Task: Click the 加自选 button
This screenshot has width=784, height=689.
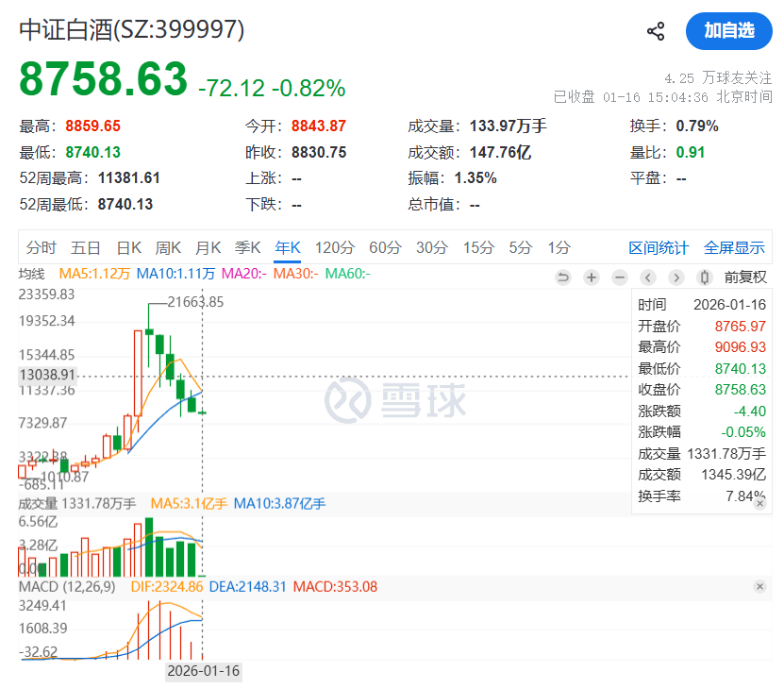Action: coord(729,31)
